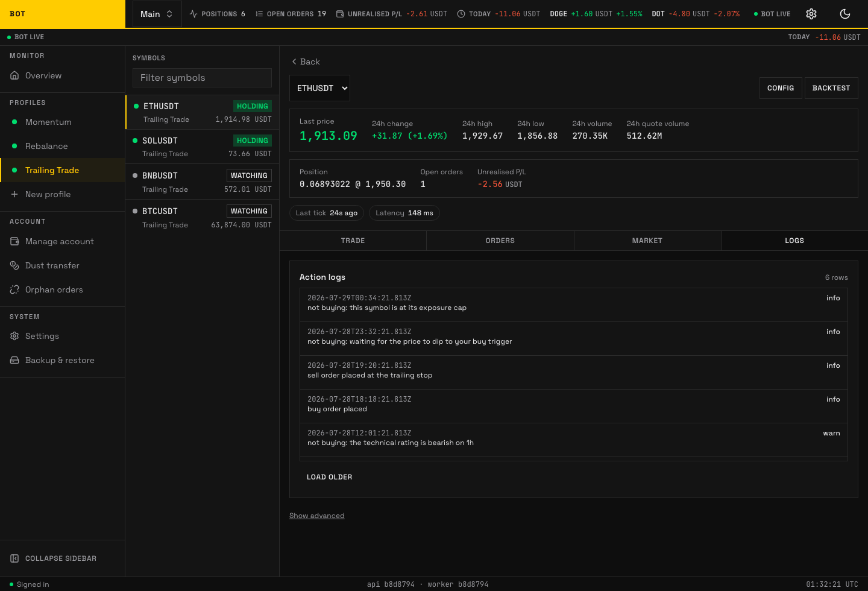Image resolution: width=868 pixels, height=591 pixels.
Task: Click the Latency 148 ms chip
Action: pos(404,213)
